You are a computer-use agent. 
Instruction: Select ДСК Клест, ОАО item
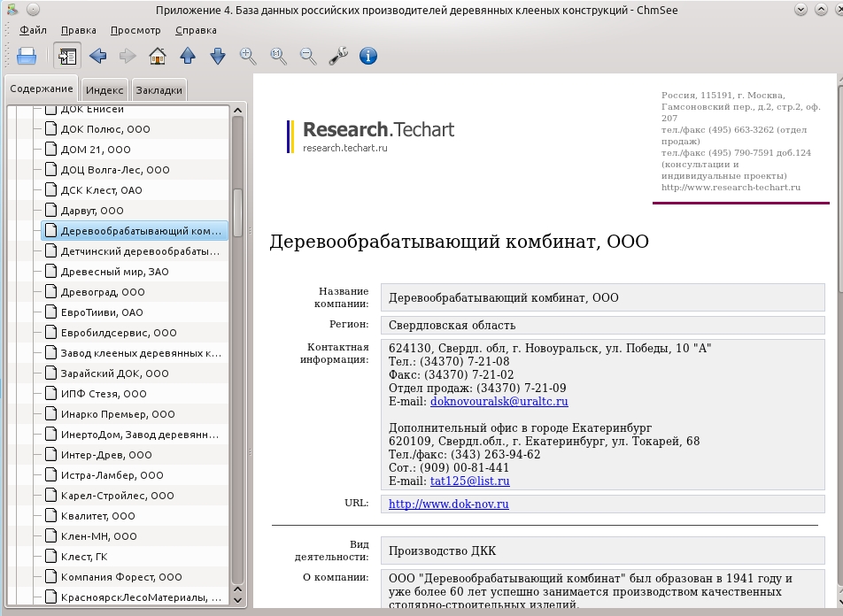(102, 190)
